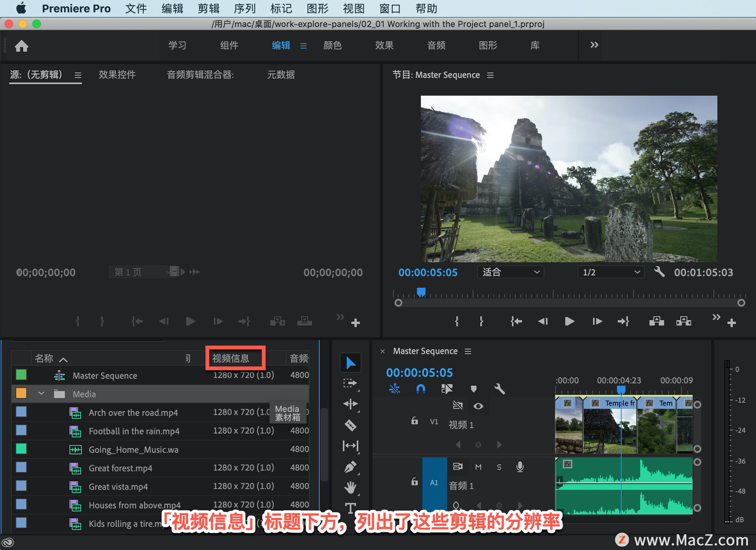Open the timeline settings wrench
Image resolution: width=756 pixels, height=550 pixels.
499,389
